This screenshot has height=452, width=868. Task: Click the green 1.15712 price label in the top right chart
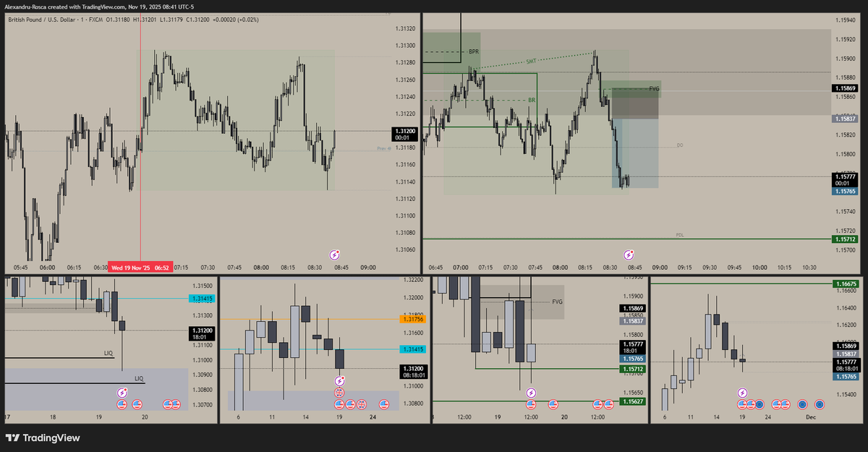tap(846, 239)
